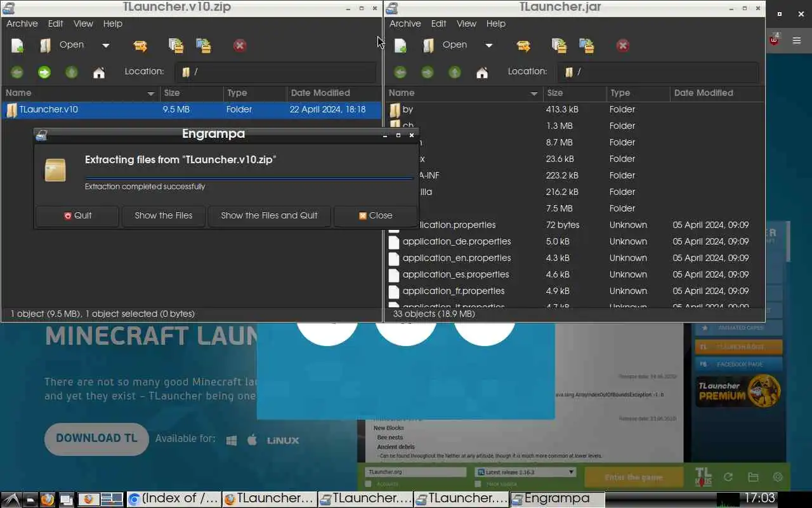812x508 pixels.
Task: Open Help menu in TLauncher.jar window
Action: [x=496, y=23]
